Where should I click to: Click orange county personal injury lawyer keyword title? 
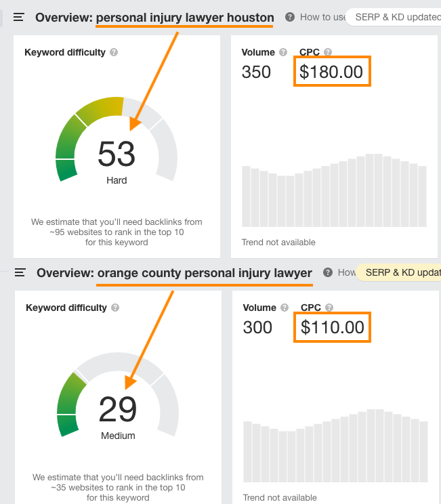point(205,273)
